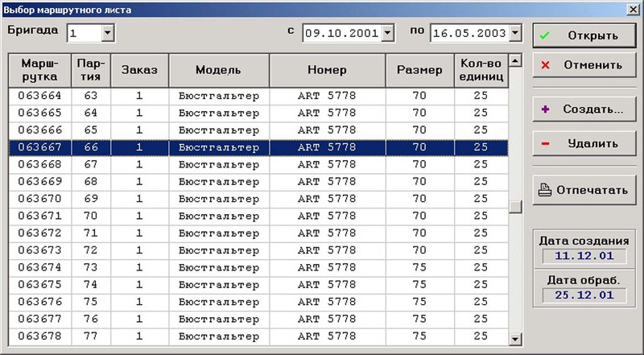Screen dimensions: 644x355
Task: Click the Размер column header
Action: 419,70
